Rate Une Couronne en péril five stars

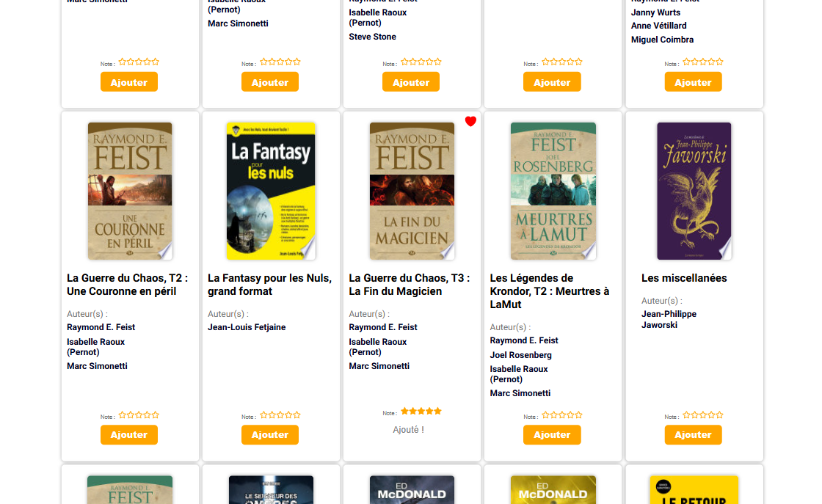coord(155,415)
